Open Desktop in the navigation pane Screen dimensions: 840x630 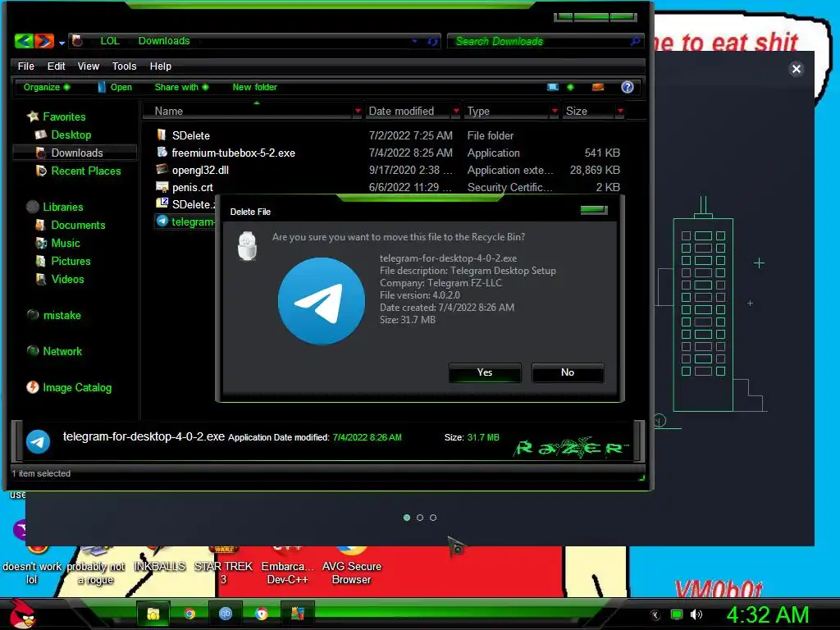(x=71, y=135)
